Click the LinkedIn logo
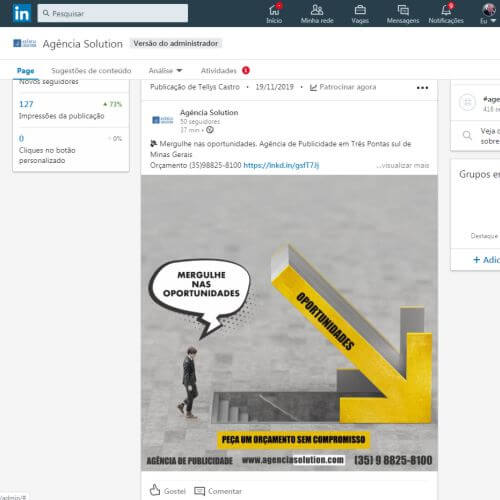 click(22, 14)
